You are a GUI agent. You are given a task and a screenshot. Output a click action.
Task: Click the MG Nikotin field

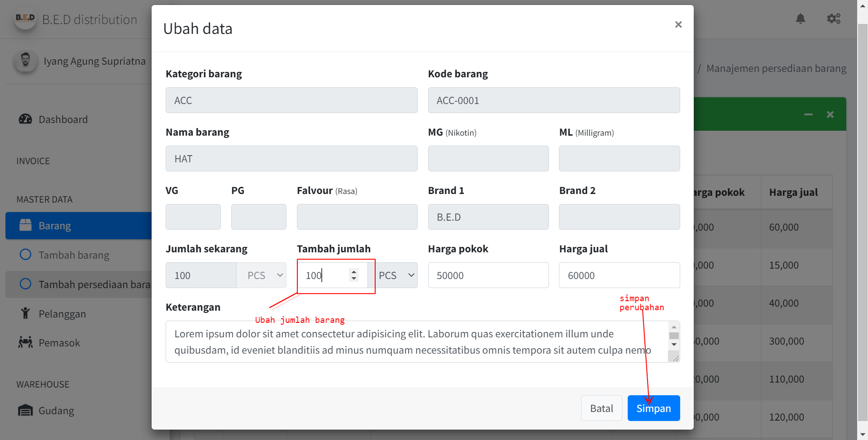click(x=488, y=159)
